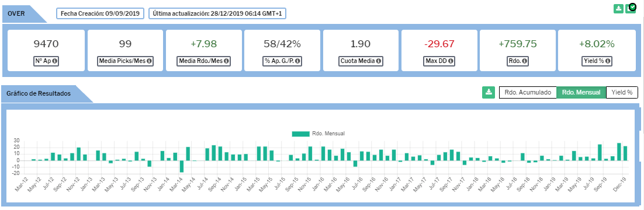644x210 pixels.
Task: Download the OVER summary with the top download icon
Action: [618, 9]
